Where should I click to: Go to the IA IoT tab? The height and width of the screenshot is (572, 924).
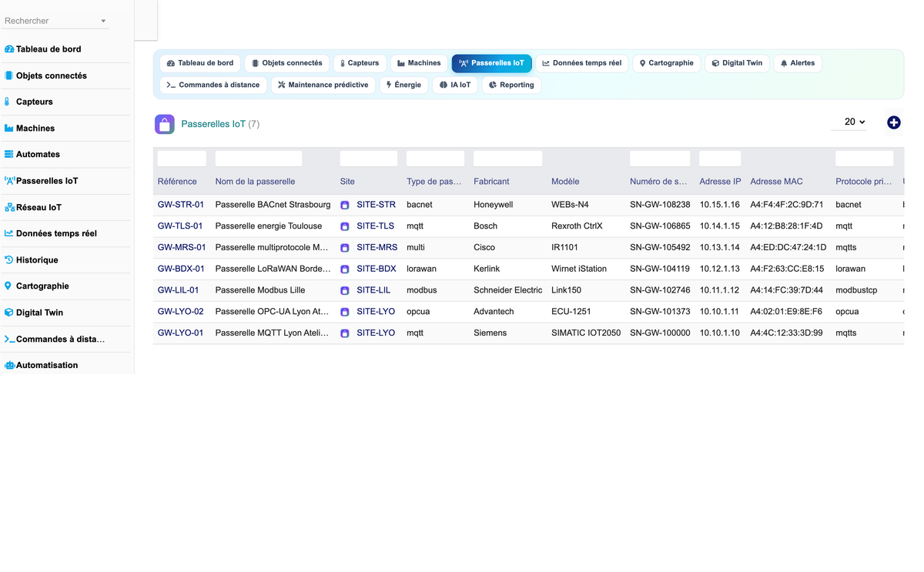[455, 85]
